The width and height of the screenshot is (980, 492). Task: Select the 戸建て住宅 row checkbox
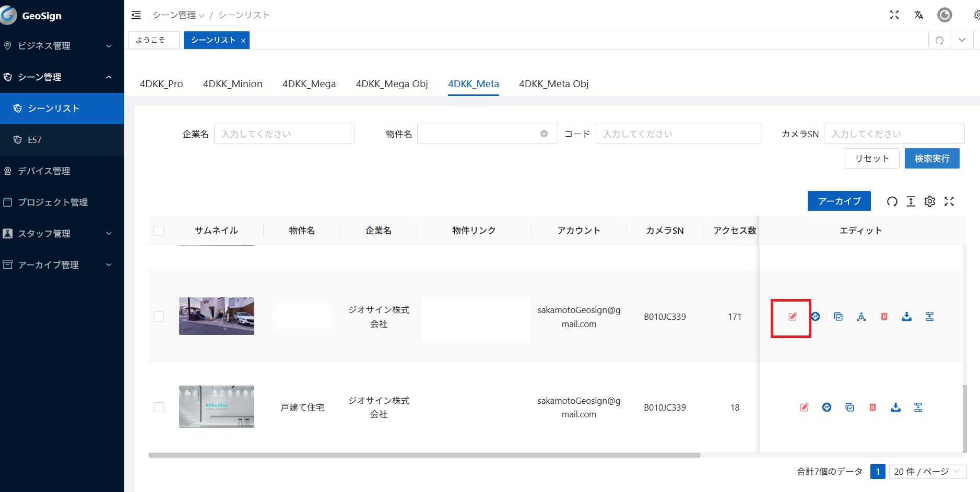159,407
